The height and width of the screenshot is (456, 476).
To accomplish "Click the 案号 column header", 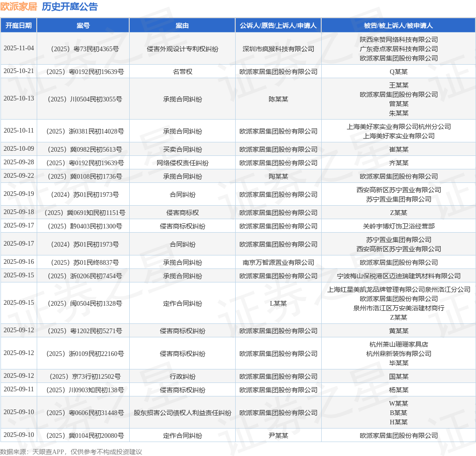I will tap(83, 26).
